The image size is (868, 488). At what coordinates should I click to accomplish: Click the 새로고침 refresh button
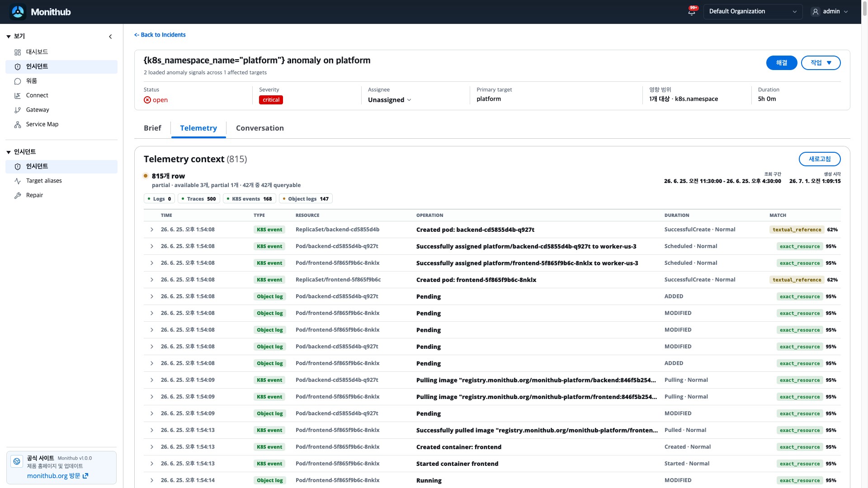point(820,159)
